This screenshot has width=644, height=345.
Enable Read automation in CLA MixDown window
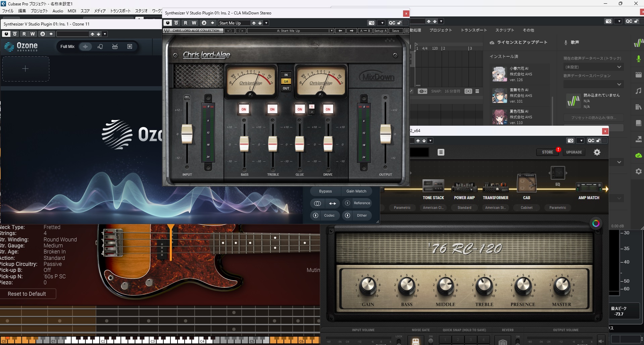[x=186, y=23]
